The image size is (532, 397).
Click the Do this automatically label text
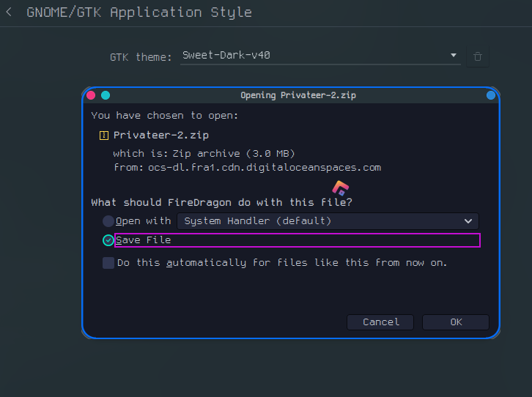[282, 263]
